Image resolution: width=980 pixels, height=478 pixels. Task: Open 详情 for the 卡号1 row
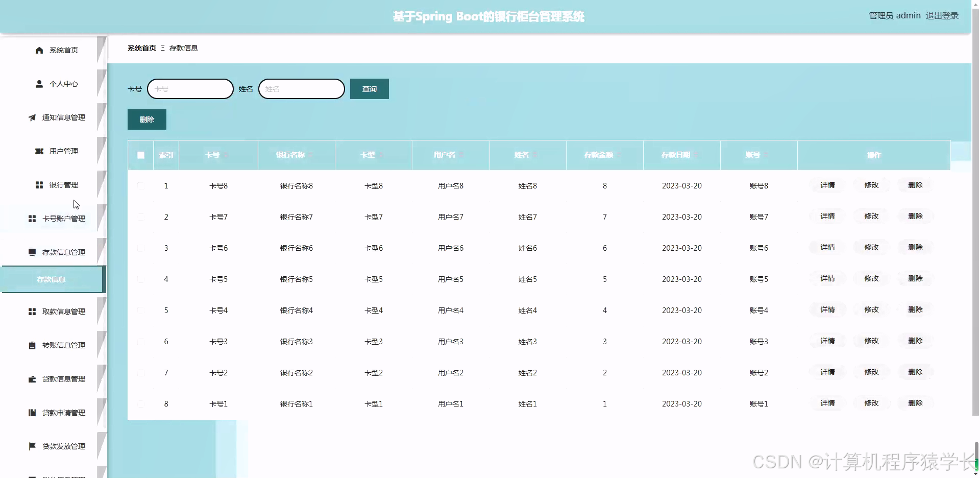828,403
